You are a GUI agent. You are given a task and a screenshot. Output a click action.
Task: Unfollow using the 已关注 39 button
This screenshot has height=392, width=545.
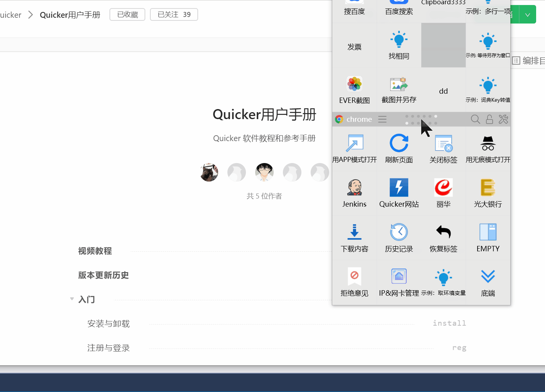pos(174,14)
